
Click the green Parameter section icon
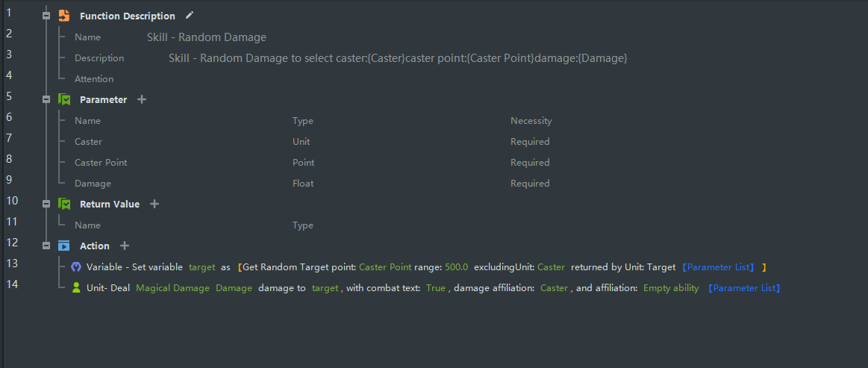tap(64, 99)
